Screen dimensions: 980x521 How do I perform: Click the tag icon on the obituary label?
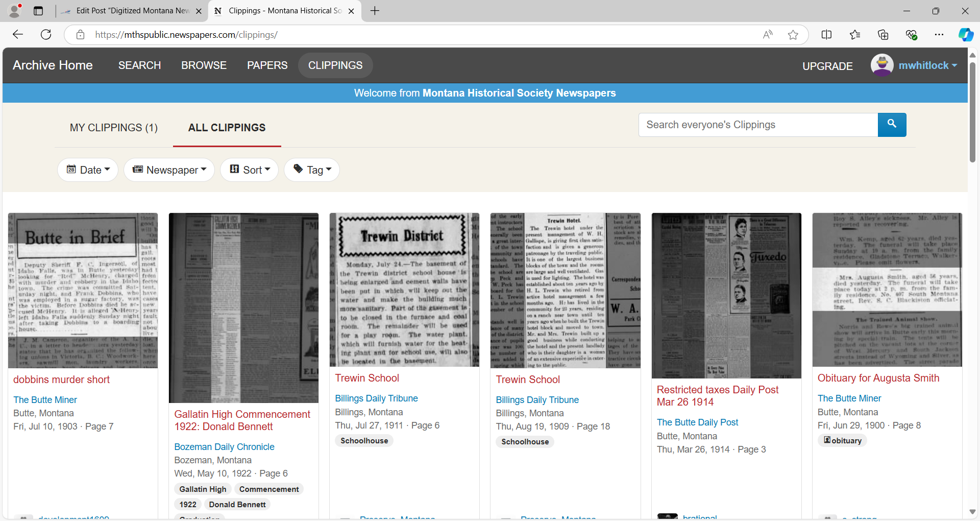(x=827, y=440)
